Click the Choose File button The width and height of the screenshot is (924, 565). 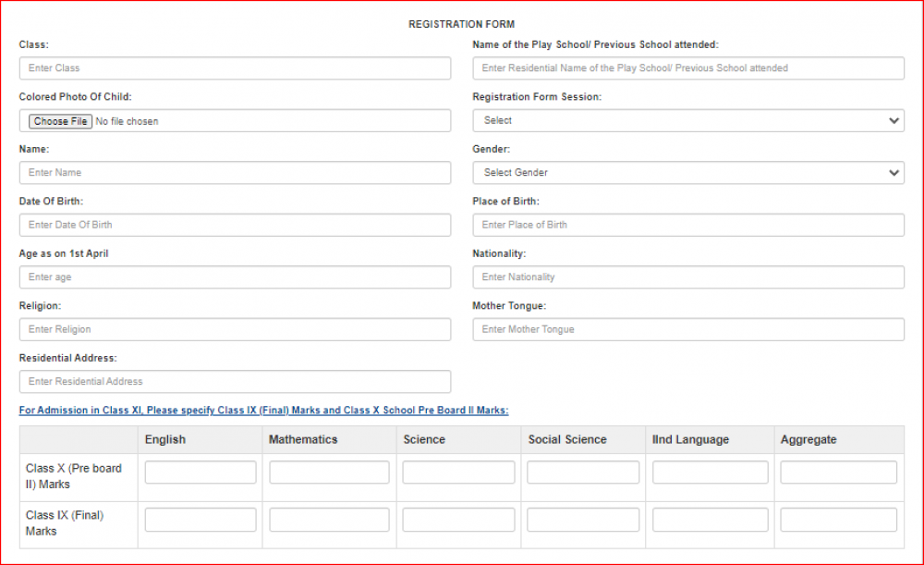(x=60, y=121)
